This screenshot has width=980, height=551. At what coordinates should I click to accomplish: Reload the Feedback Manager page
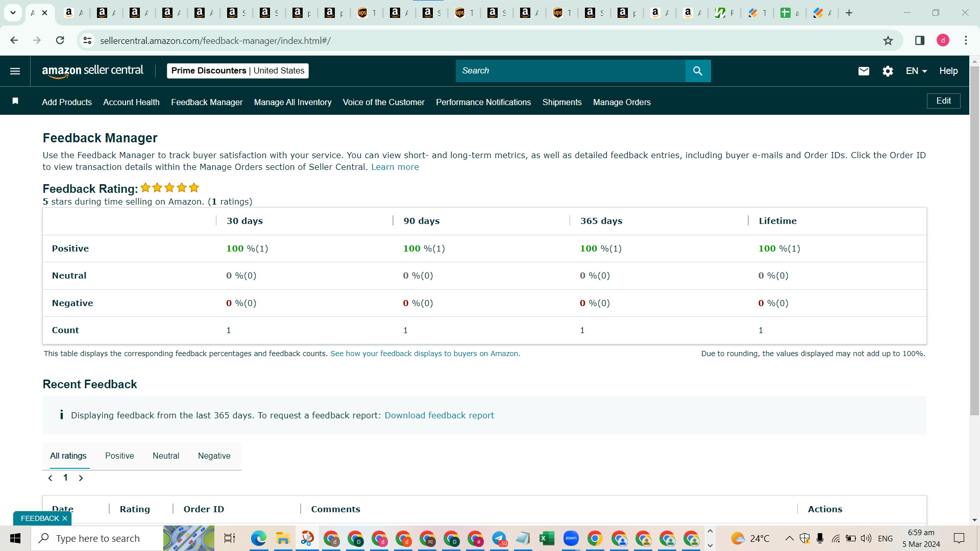point(60,40)
